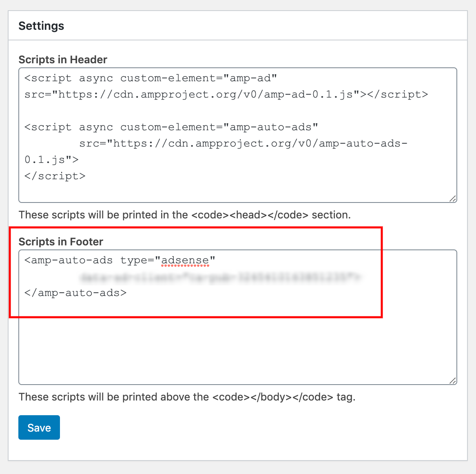Image resolution: width=476 pixels, height=474 pixels.
Task: Place cursor on first custom-element="amp-ad" line
Action: coord(151,78)
